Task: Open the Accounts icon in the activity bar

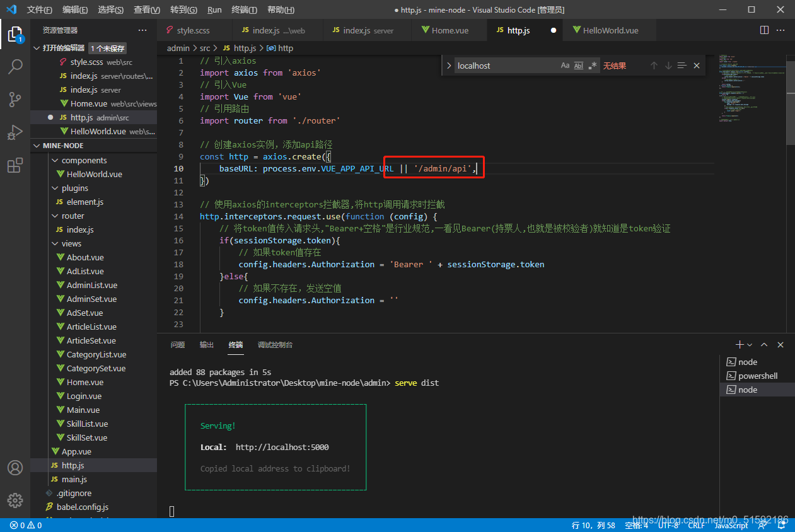Action: (15, 468)
